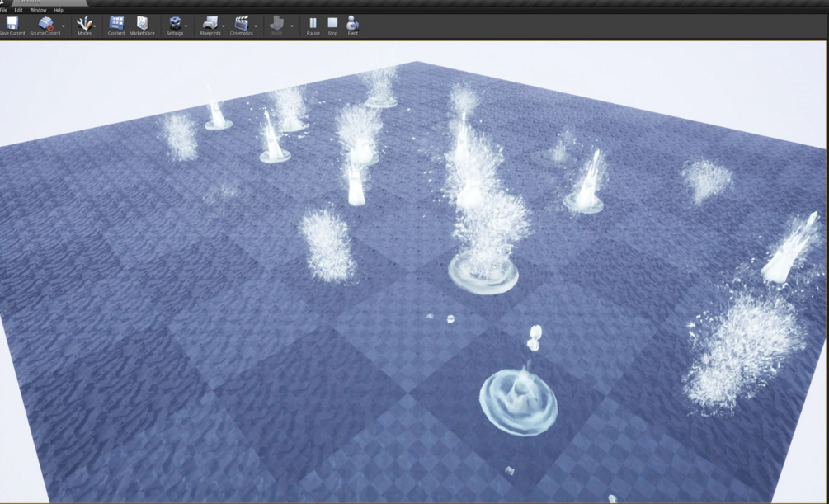Viewport: 829px width, 504px height.
Task: Open the Window menu
Action: click(38, 10)
